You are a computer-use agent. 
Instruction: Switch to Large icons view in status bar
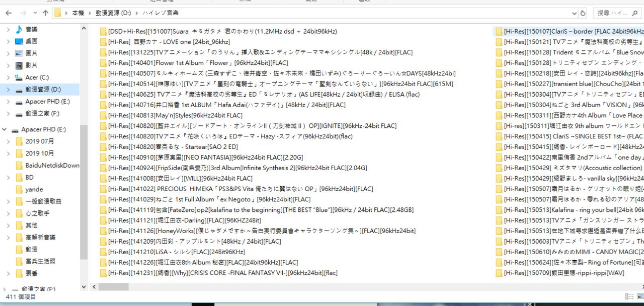tap(639, 297)
